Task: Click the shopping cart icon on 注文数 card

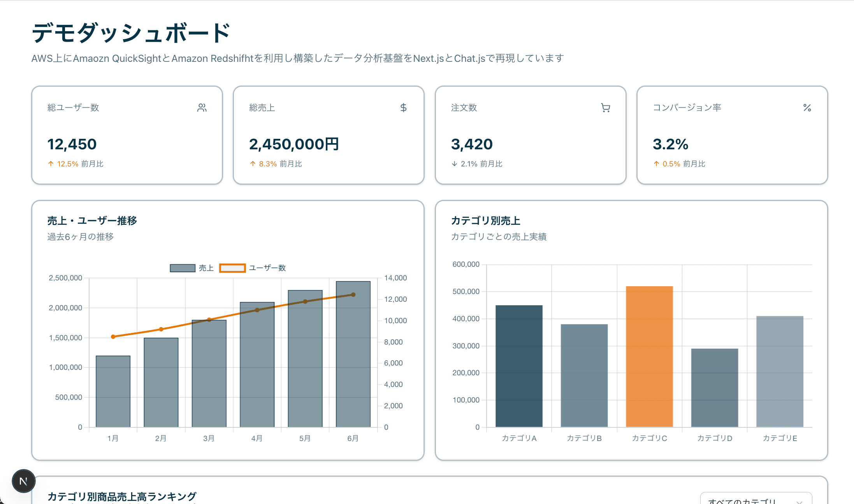Action: [x=605, y=108]
